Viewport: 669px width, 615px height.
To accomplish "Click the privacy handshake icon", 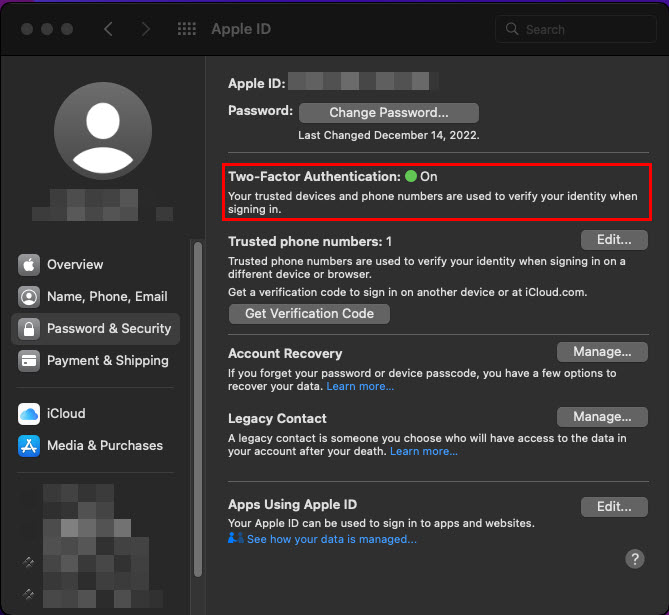I will point(236,538).
